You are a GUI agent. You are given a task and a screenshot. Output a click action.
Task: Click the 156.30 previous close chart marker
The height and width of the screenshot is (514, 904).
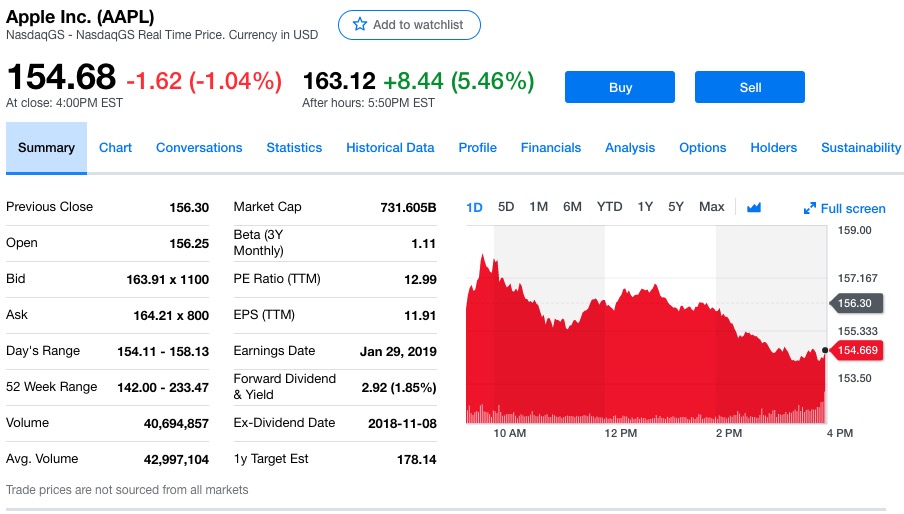point(856,303)
